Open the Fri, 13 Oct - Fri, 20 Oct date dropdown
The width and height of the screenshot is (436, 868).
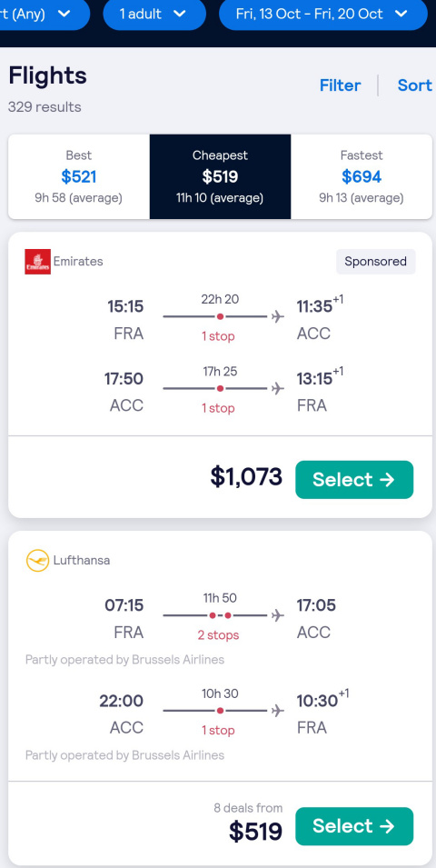323,14
